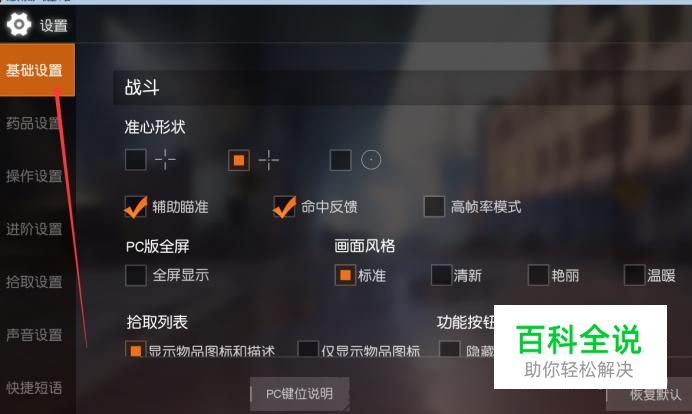
Task: Select 清新 picture style
Action: (x=441, y=275)
